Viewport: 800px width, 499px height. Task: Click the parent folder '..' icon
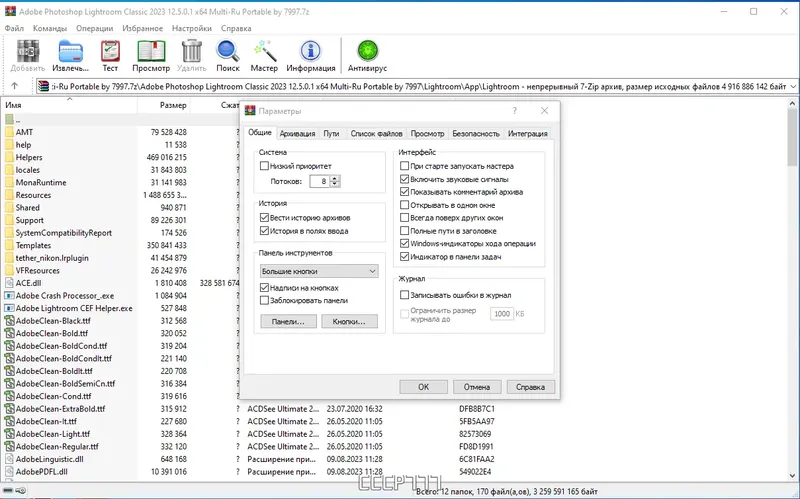tap(9, 119)
